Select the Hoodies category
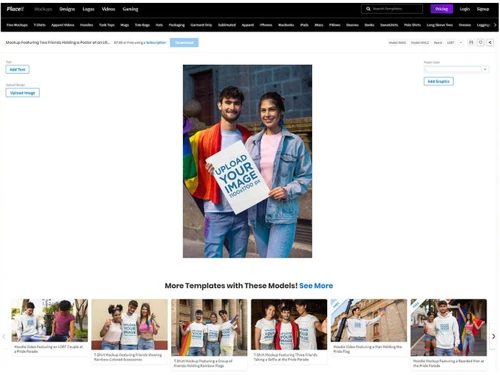This screenshot has width=500, height=375. [x=86, y=25]
